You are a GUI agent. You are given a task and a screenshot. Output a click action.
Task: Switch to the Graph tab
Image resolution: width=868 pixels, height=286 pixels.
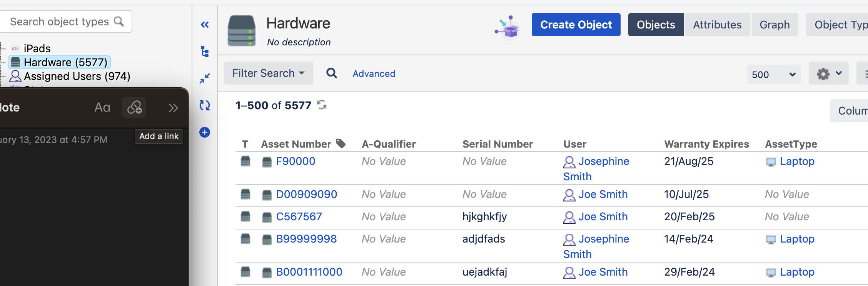[x=775, y=25]
